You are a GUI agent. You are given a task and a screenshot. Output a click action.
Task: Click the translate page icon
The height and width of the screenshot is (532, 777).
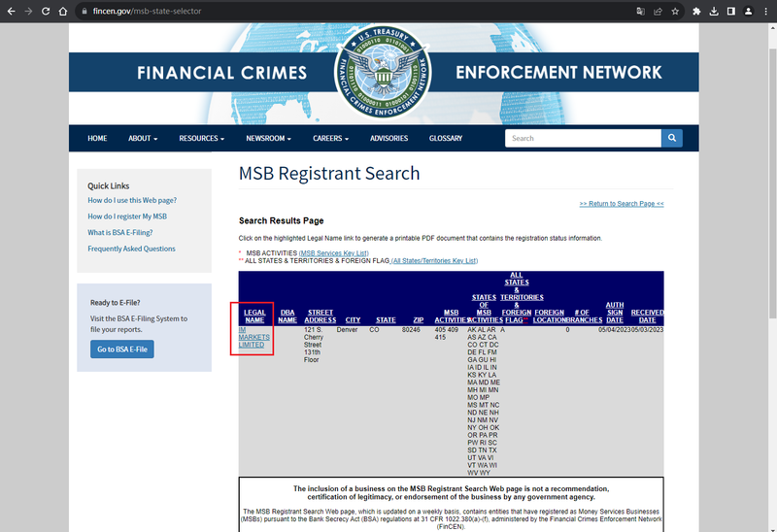[640, 11]
